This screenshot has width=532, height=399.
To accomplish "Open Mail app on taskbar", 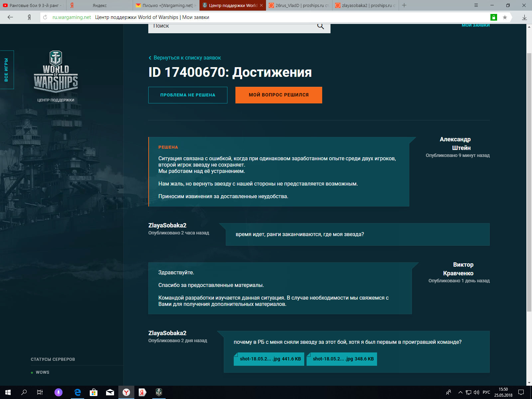I will [110, 392].
